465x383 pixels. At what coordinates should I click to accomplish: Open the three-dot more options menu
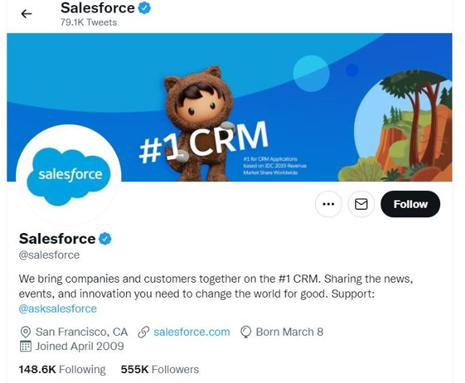tap(328, 204)
